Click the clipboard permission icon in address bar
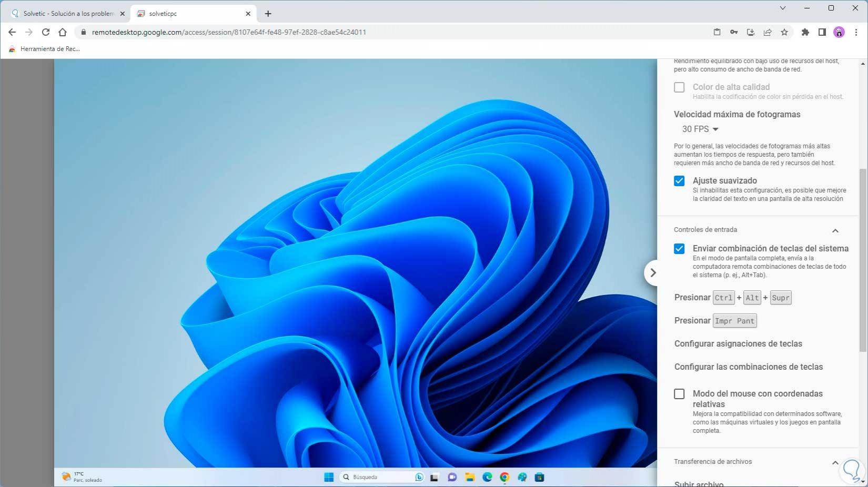Image resolution: width=868 pixels, height=487 pixels. click(717, 32)
